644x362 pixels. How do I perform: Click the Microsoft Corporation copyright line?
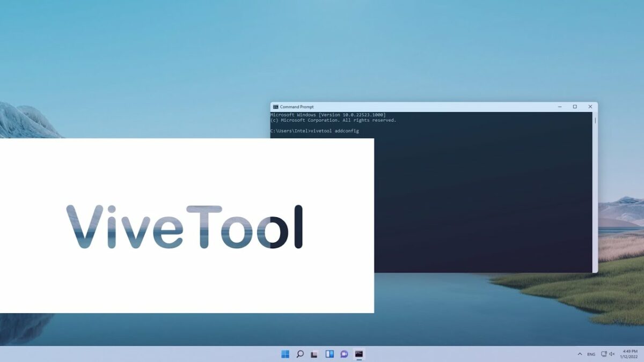click(333, 120)
